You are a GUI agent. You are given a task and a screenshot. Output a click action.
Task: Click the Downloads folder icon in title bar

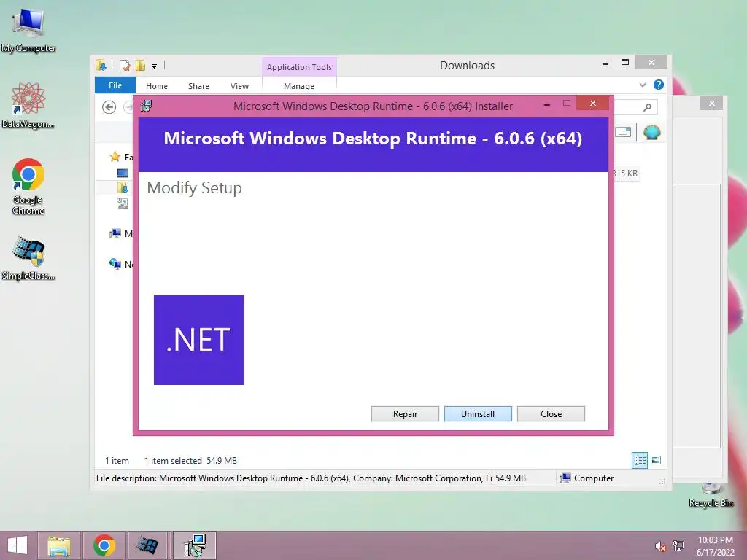pos(101,65)
